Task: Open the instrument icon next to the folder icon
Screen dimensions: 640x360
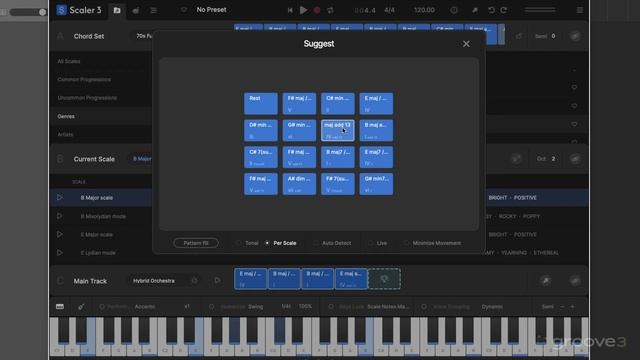Action: (x=136, y=10)
